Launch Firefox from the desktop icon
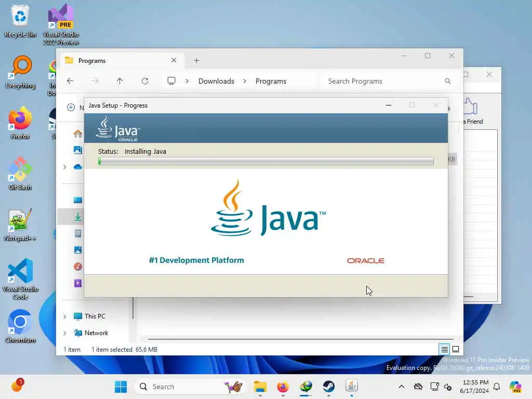 pyautogui.click(x=20, y=123)
